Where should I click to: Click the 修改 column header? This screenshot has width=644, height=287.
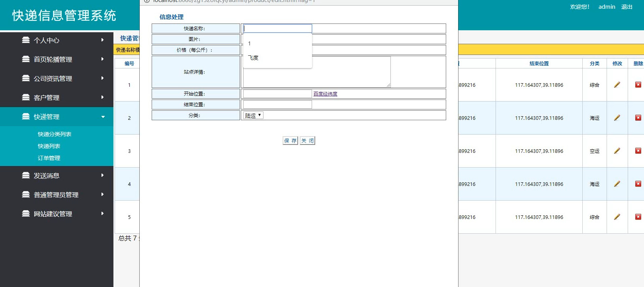[617, 64]
